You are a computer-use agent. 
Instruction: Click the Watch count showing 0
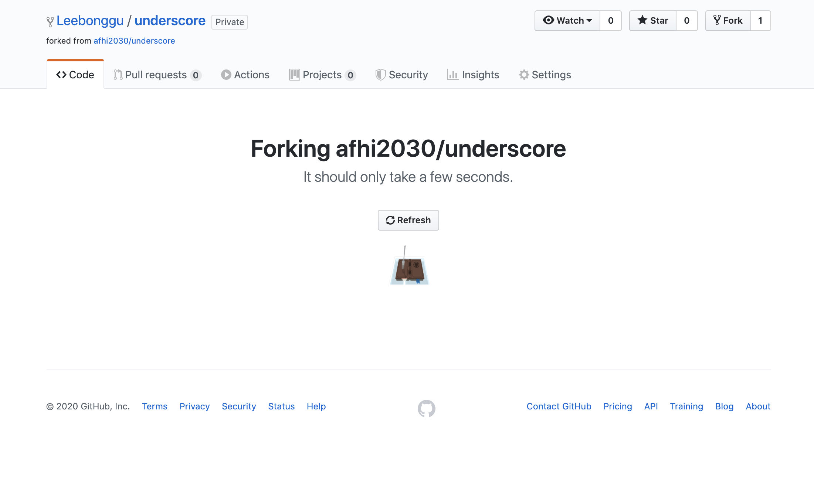tap(610, 21)
